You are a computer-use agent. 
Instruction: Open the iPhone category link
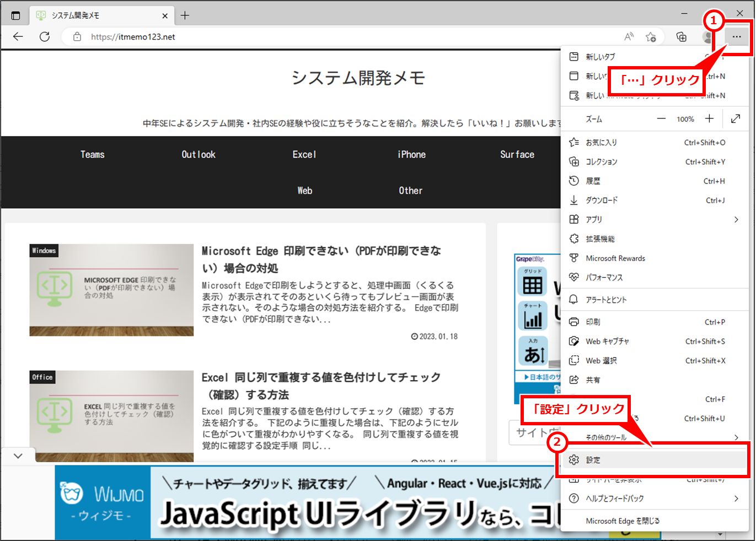(x=411, y=155)
